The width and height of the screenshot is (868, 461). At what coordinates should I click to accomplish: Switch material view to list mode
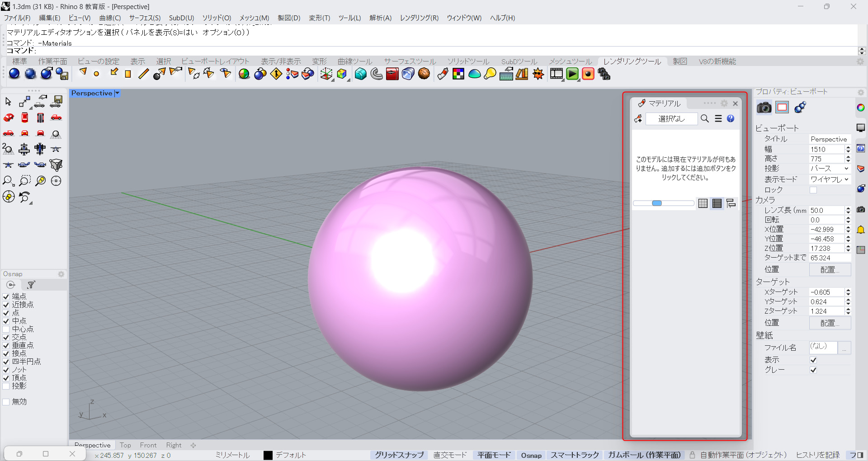[717, 203]
